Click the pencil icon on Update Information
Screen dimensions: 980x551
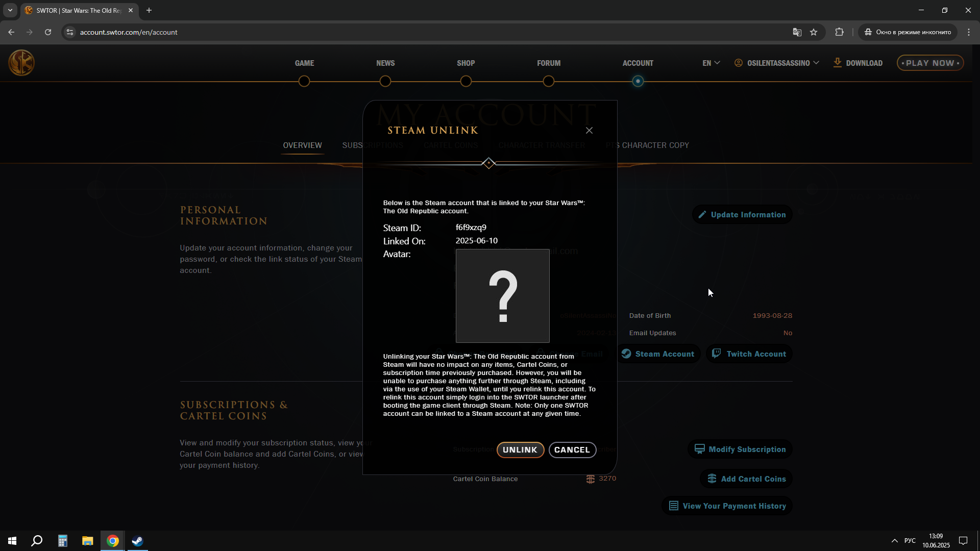click(x=702, y=215)
